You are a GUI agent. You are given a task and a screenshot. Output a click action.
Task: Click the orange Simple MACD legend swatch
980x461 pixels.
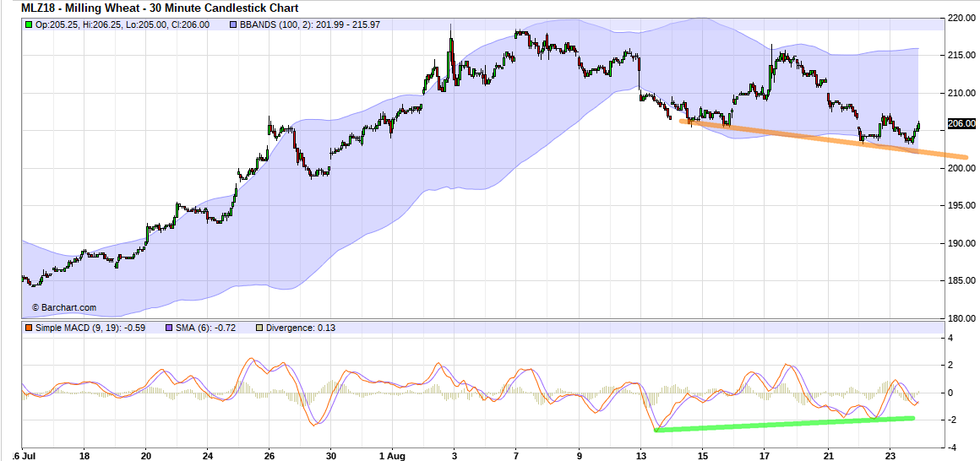pos(29,328)
